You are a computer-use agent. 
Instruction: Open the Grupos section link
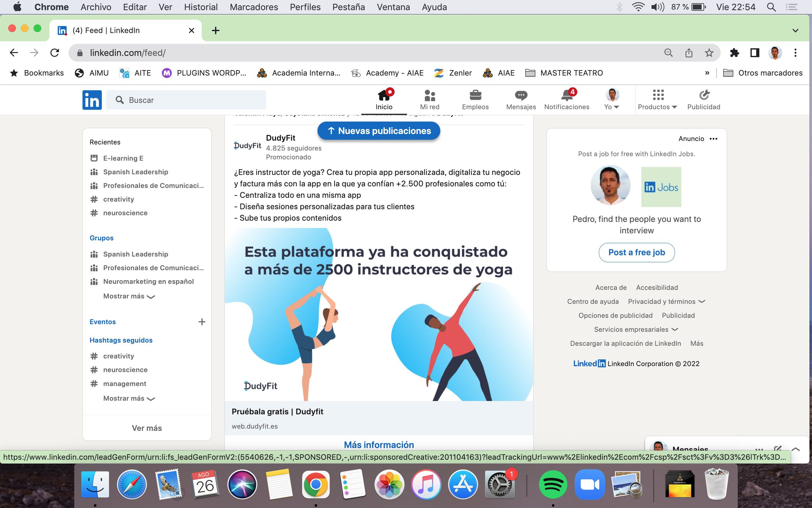(102, 238)
